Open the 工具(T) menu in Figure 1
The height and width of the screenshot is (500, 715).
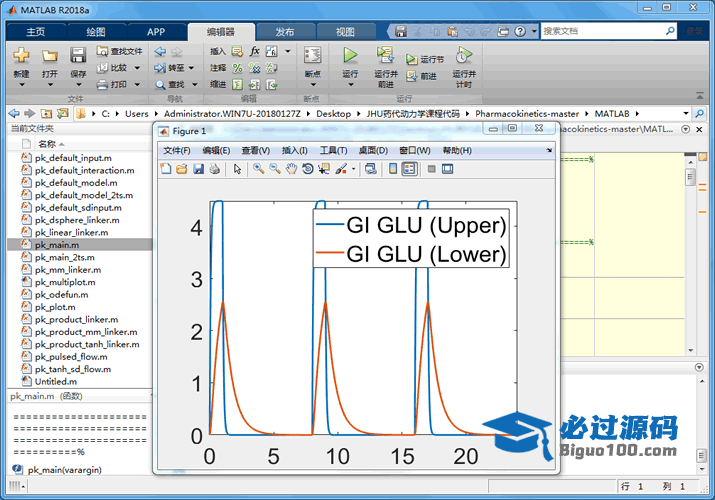point(333,150)
